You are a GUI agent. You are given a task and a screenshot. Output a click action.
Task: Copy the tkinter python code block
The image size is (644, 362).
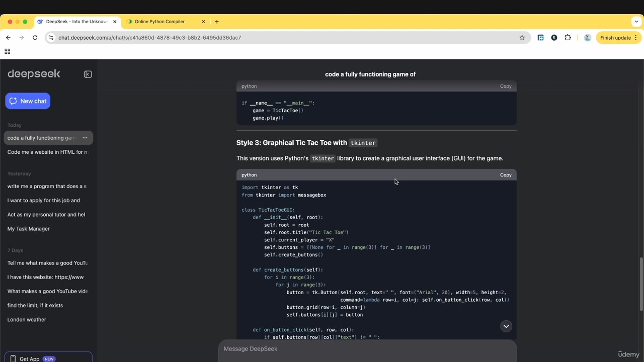[506, 175]
